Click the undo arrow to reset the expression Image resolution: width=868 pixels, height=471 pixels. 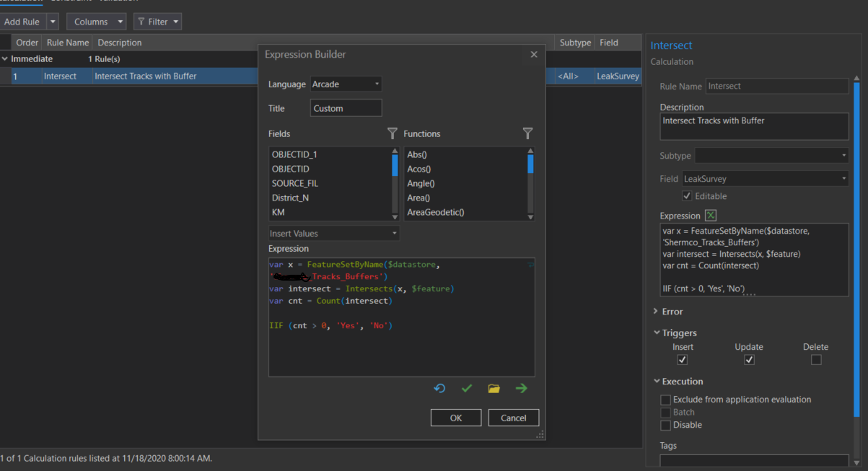(x=439, y=388)
